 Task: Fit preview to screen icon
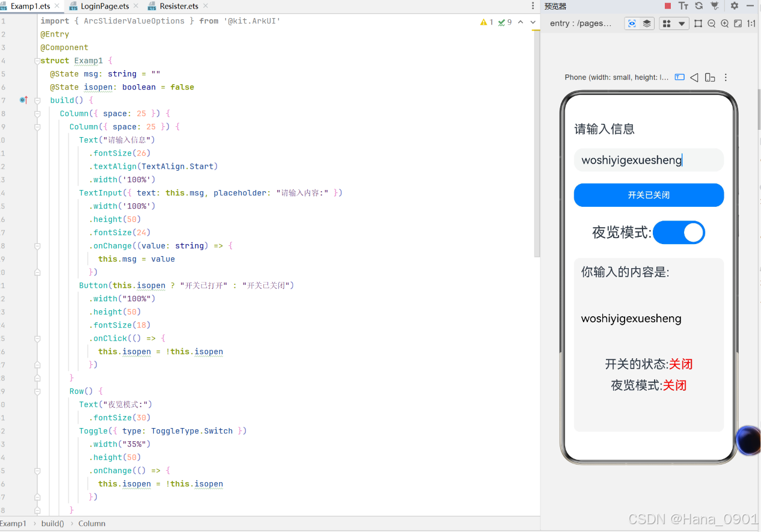[x=738, y=23]
